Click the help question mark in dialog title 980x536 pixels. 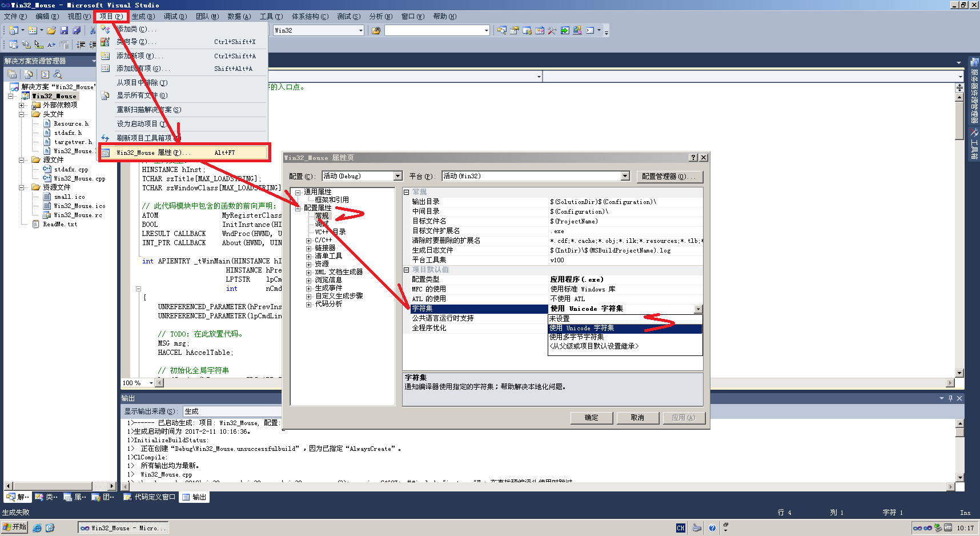(x=693, y=157)
